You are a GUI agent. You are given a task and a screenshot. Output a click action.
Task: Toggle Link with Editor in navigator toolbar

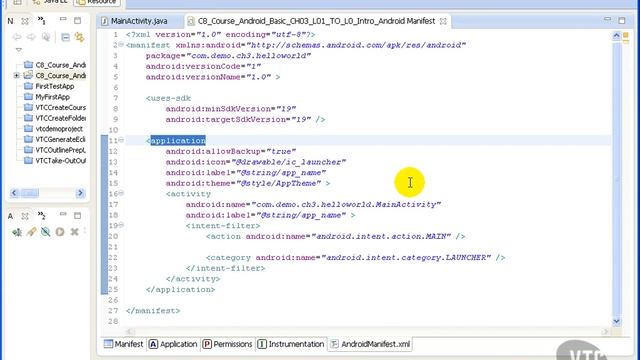coord(80,37)
